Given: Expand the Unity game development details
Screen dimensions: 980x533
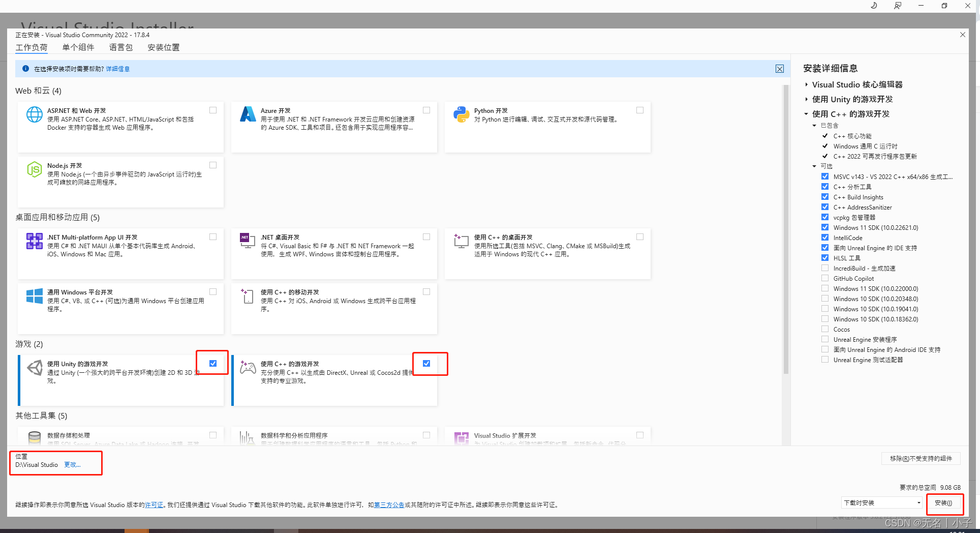Looking at the screenshot, I should (807, 99).
